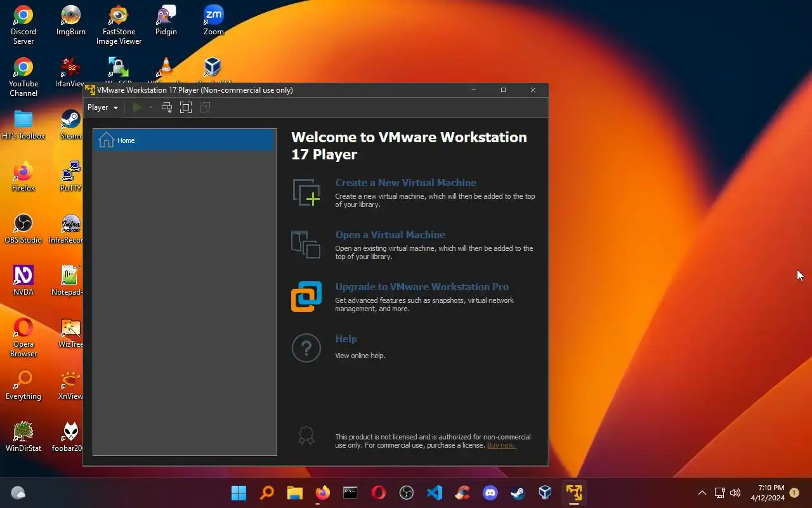Click the VMware Player taskbar icon
The image size is (812, 508).
tap(574, 493)
